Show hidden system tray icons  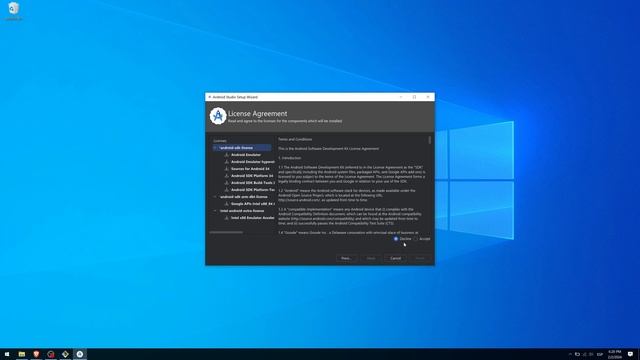570,354
